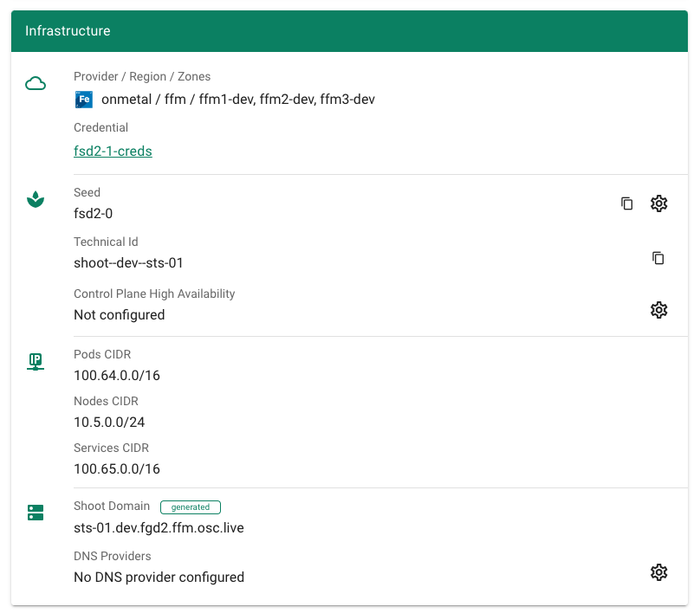Click the cloud provider icon
This screenshot has height=613, width=700.
click(x=36, y=84)
